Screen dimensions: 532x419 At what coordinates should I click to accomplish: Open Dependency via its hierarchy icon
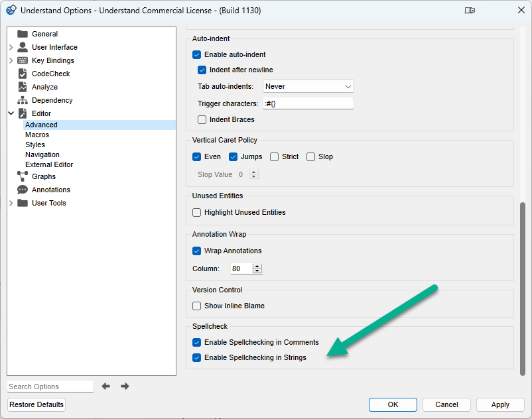23,100
